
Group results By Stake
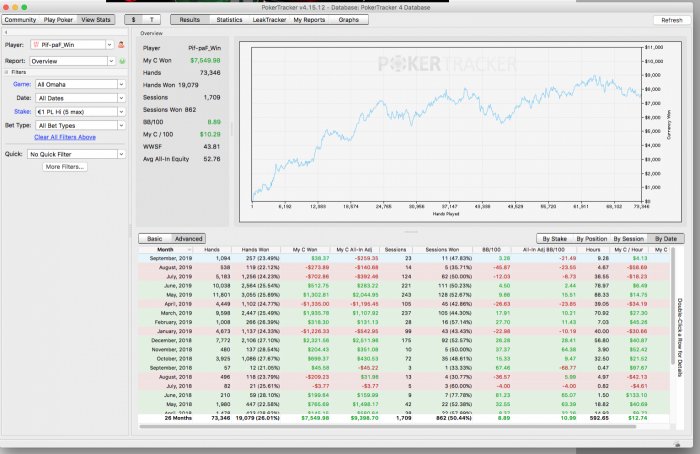click(x=554, y=239)
